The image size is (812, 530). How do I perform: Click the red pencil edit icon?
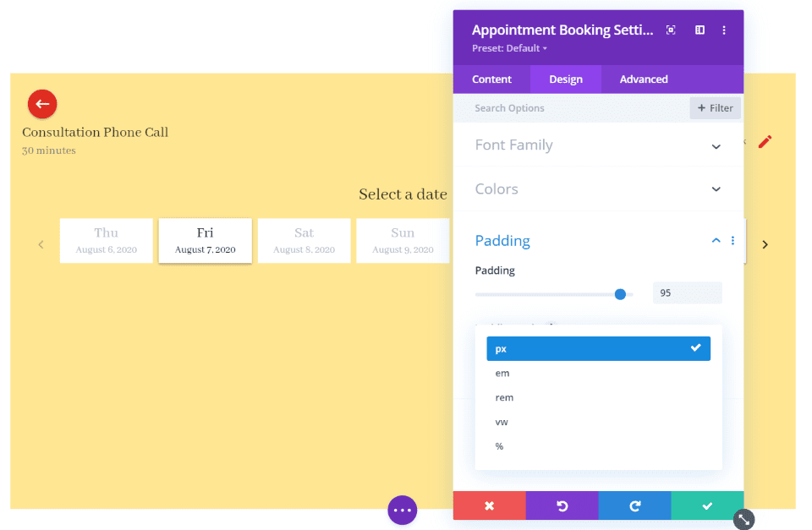[765, 142]
